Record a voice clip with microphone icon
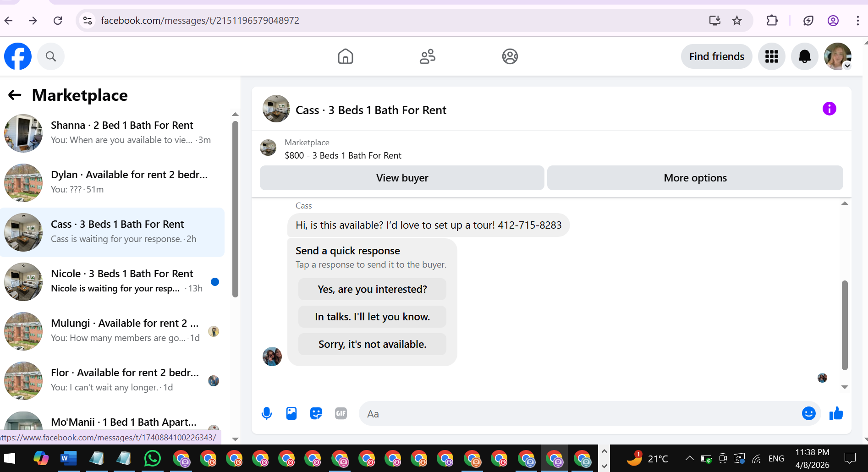Viewport: 868px width, 472px height. point(267,414)
